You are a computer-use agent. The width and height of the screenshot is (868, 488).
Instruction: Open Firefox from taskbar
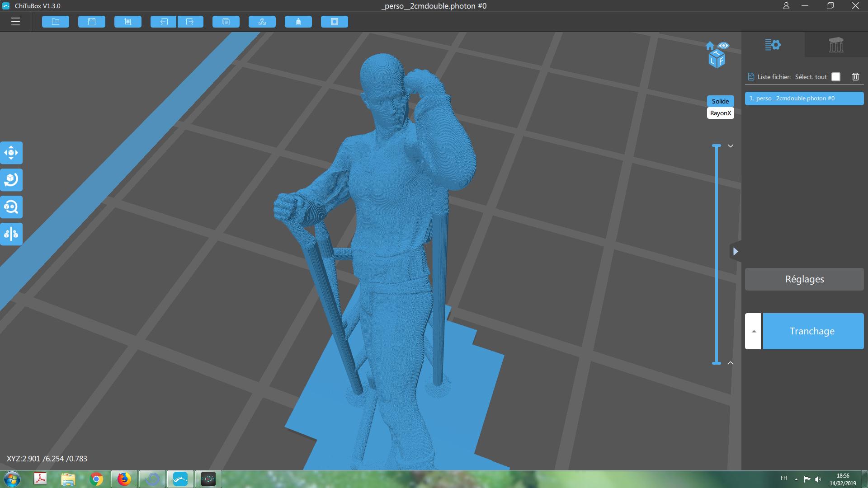[x=124, y=479]
